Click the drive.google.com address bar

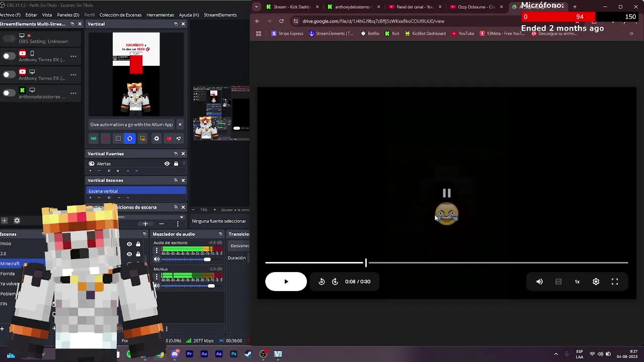click(x=373, y=21)
